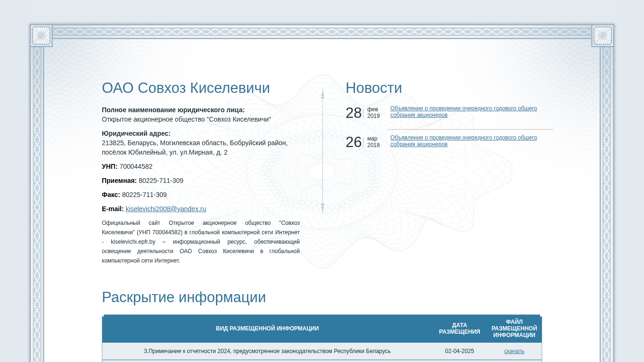Viewport: 644px width, 362px height.
Task: Click the Раскрытие информации heading
Action: click(184, 297)
